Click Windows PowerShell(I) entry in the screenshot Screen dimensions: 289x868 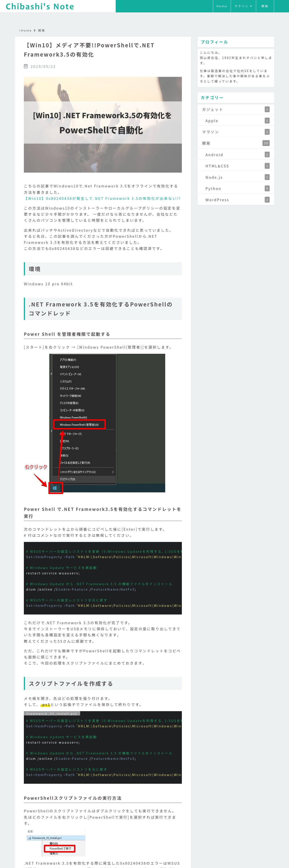73,418
